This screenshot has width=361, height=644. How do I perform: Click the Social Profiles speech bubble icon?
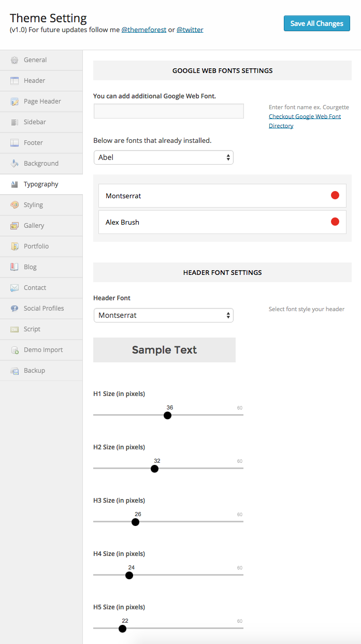[x=15, y=309]
